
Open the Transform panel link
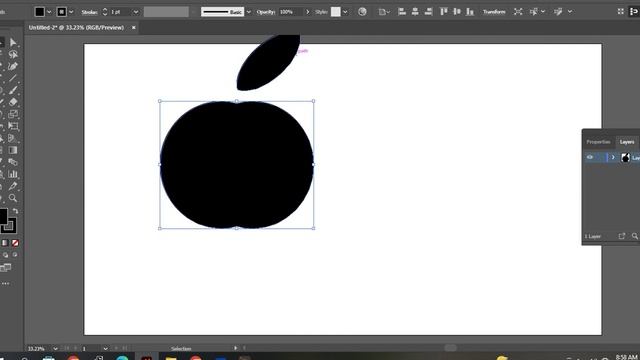494,12
